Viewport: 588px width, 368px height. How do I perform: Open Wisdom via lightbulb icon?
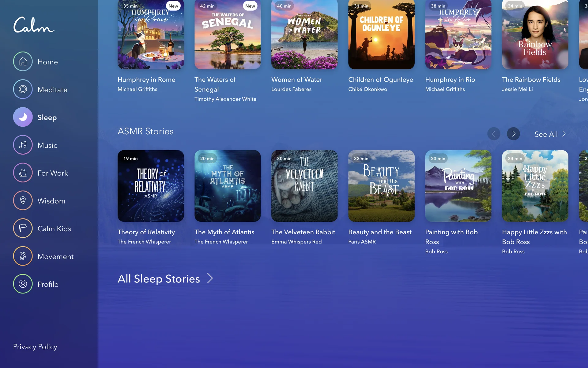tap(23, 201)
